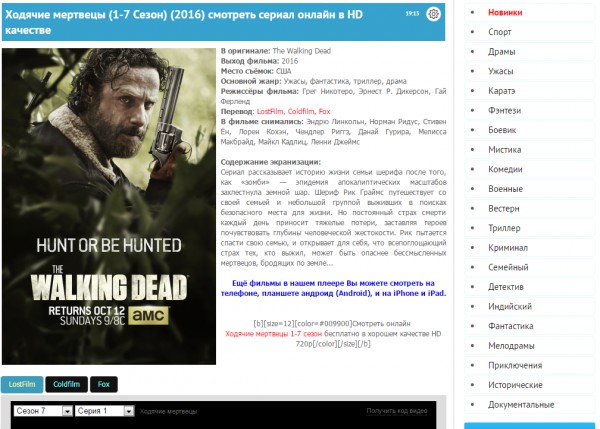Viewport: 600px width, 429px height.
Task: Switch to the Fox tab
Action: pos(104,384)
